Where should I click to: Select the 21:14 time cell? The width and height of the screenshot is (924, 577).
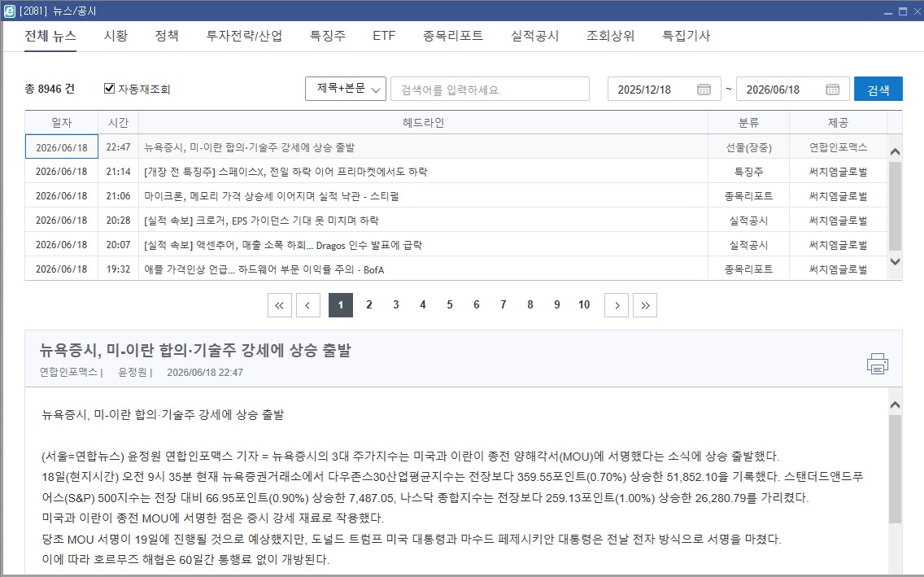pos(119,172)
